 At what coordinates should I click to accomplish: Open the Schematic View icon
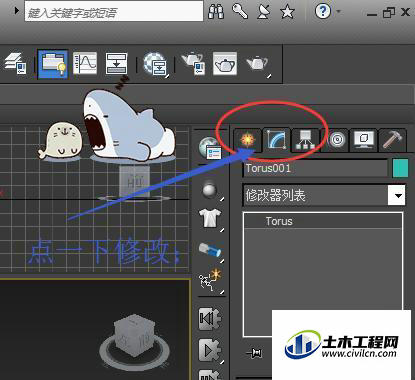pos(116,63)
